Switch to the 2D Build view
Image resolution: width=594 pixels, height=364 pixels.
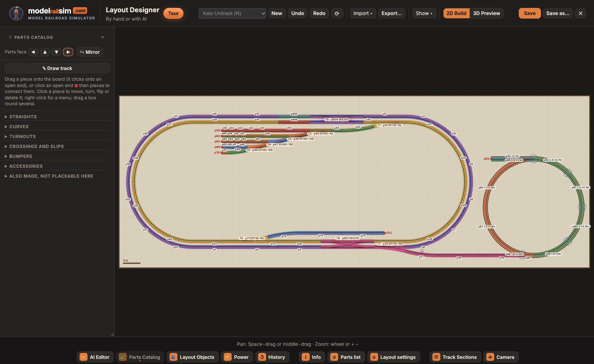(x=456, y=13)
